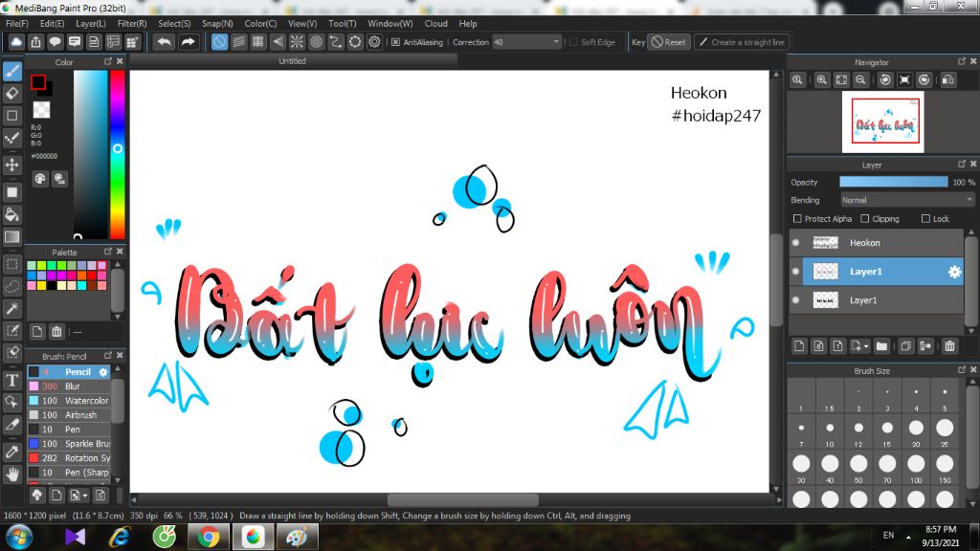The image size is (980, 551).
Task: Enable Protect Alpha checkbox
Action: 797,219
